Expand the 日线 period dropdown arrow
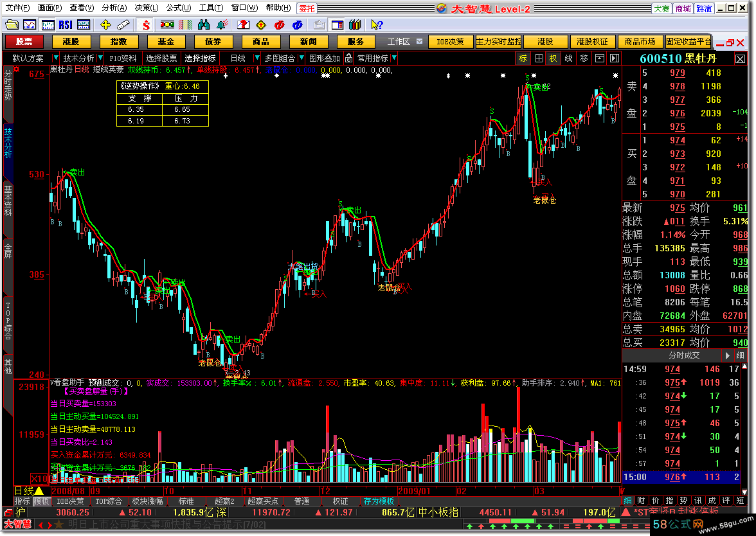Viewport: 756px width, 536px height. 256,58
